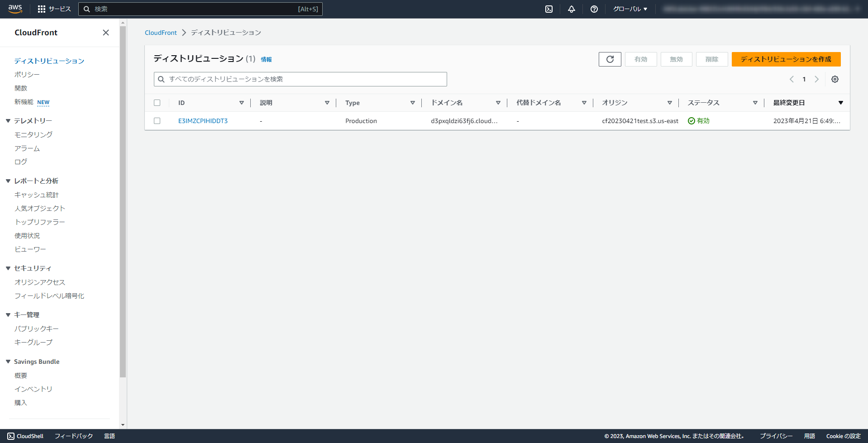Refresh the distributions list
Image resolution: width=868 pixels, height=443 pixels.
[610, 59]
